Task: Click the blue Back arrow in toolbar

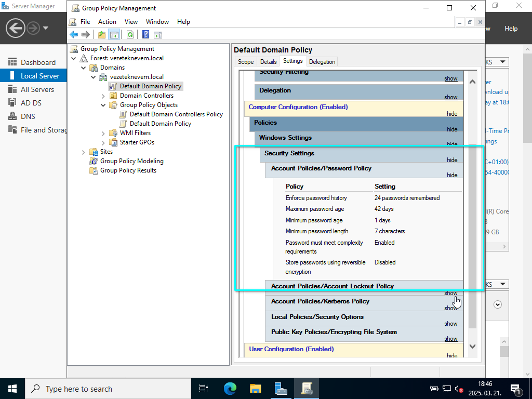Action: coord(74,35)
